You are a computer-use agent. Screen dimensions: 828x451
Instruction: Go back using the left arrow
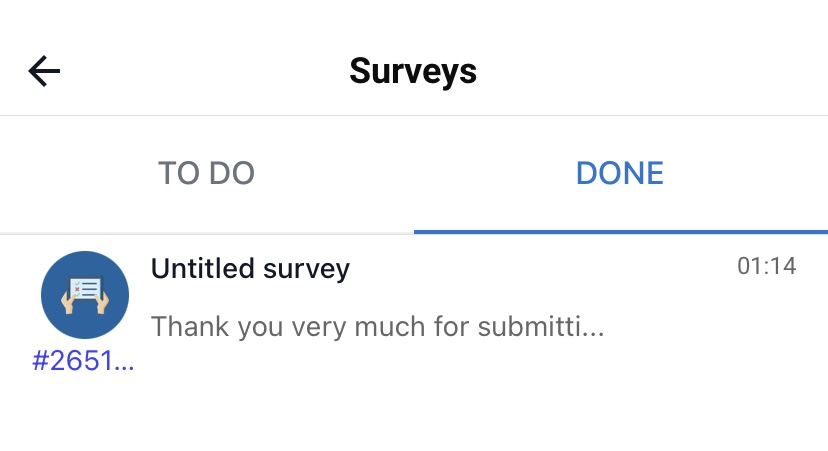point(44,71)
